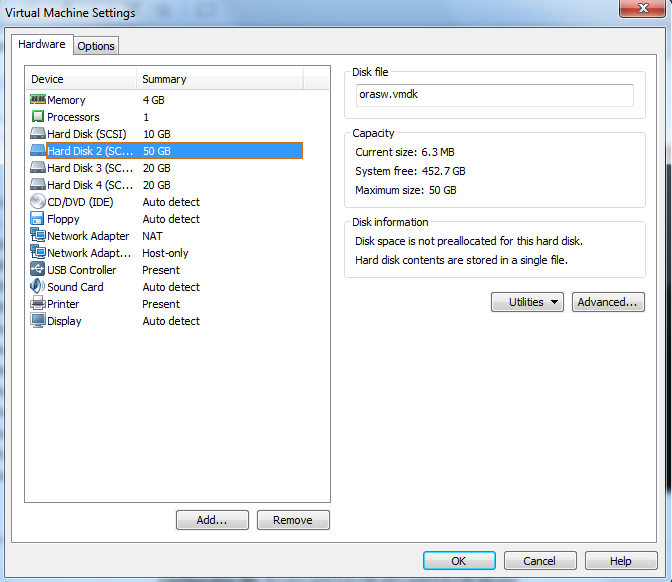Screen dimensions: 672x582
Task: Click the highlighted 50 GB disk summary
Action: (157, 151)
